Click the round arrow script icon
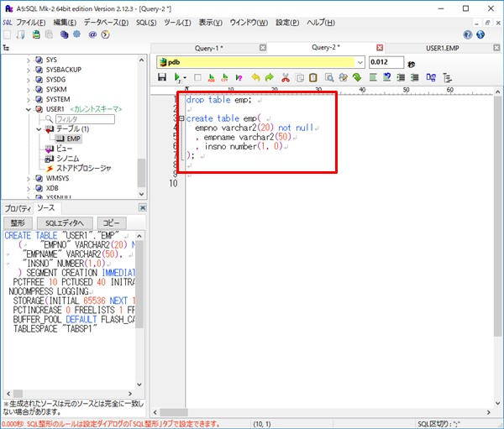The width and height of the screenshot is (504, 429). [x=106, y=34]
